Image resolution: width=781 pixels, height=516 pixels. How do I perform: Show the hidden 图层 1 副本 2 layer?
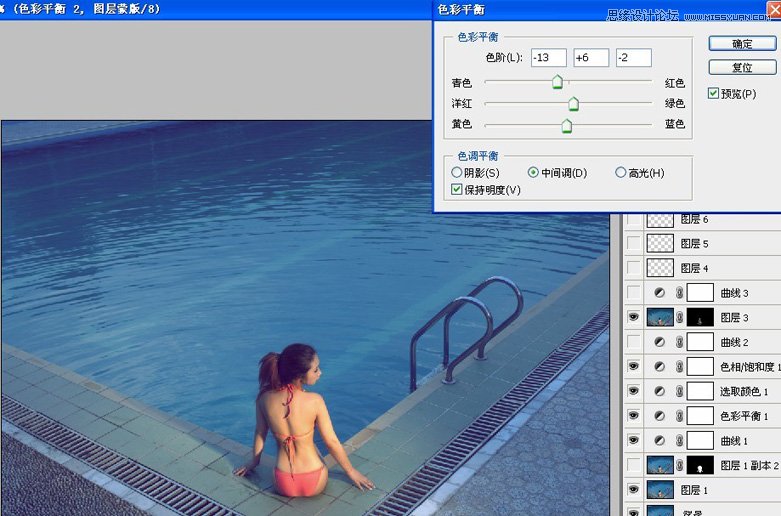click(x=633, y=465)
